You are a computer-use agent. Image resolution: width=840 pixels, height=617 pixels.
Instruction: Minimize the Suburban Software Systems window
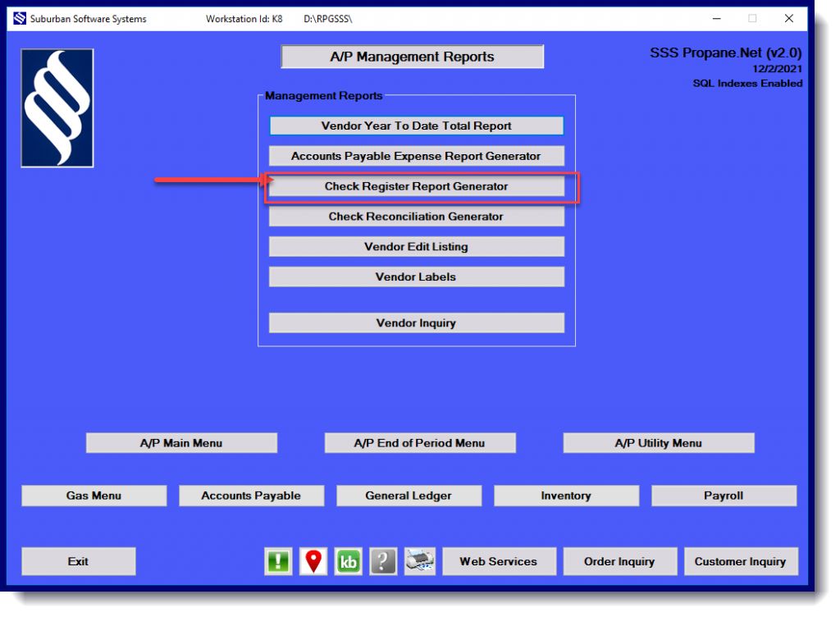point(717,19)
